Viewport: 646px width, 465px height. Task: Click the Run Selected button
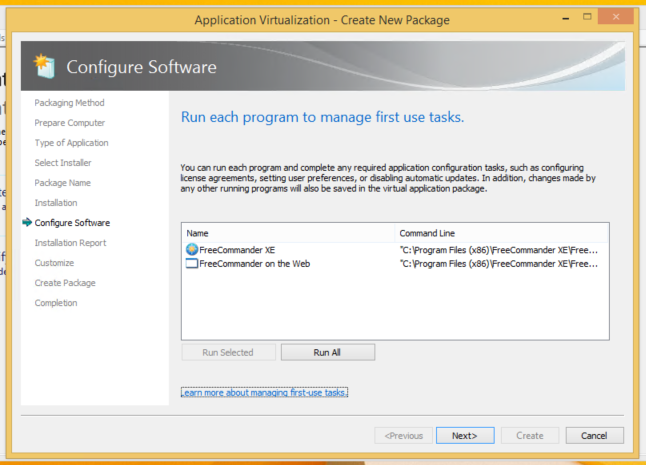point(227,352)
